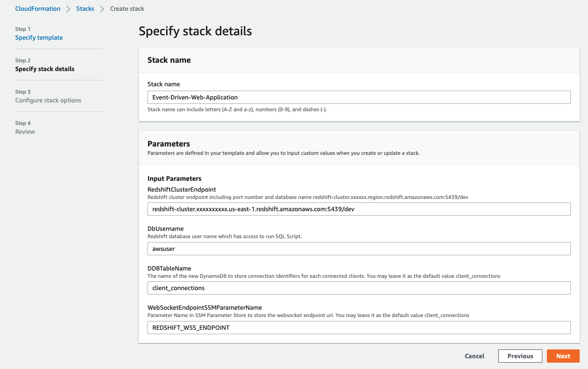Click the DbUsername input field
Screen dimensions: 588x369
(x=359, y=248)
